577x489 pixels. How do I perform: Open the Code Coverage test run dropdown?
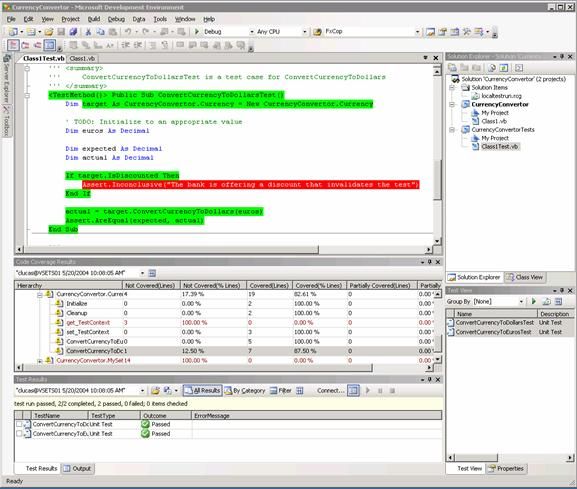(142, 273)
